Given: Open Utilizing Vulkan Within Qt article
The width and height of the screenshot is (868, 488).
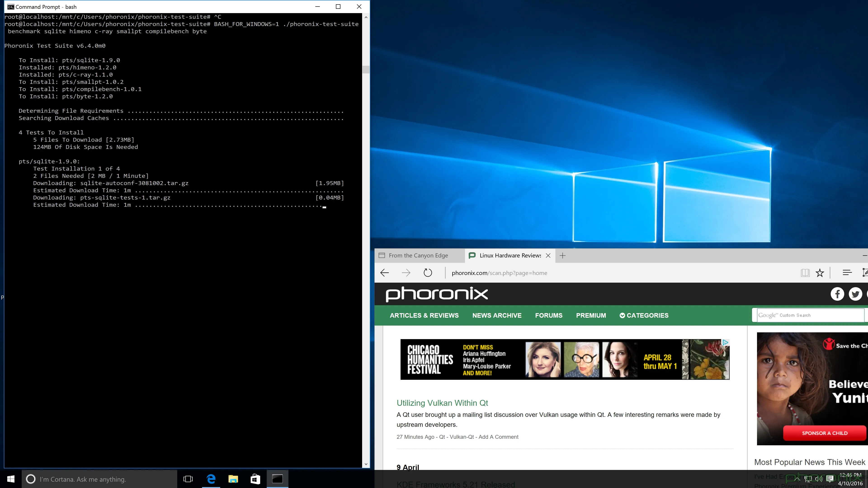Looking at the screenshot, I should (442, 403).
